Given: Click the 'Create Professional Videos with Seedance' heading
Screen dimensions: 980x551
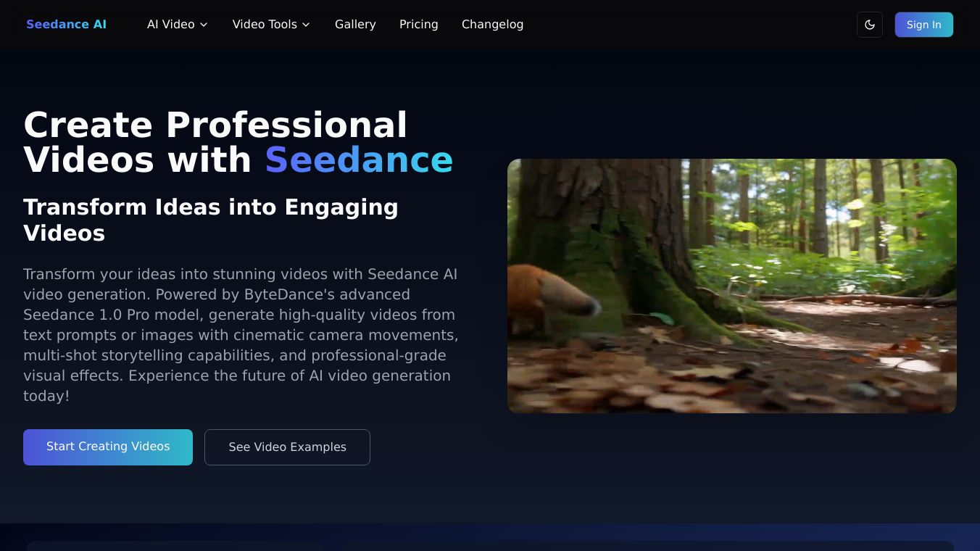Looking at the screenshot, I should coord(238,142).
